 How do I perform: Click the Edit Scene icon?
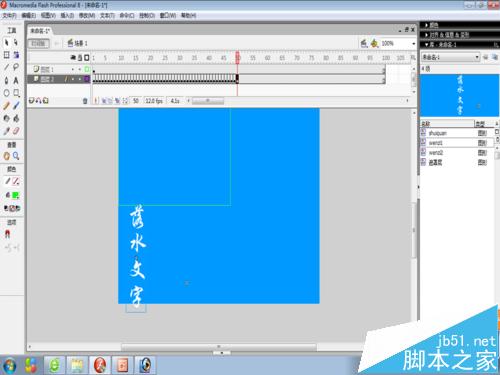point(364,43)
